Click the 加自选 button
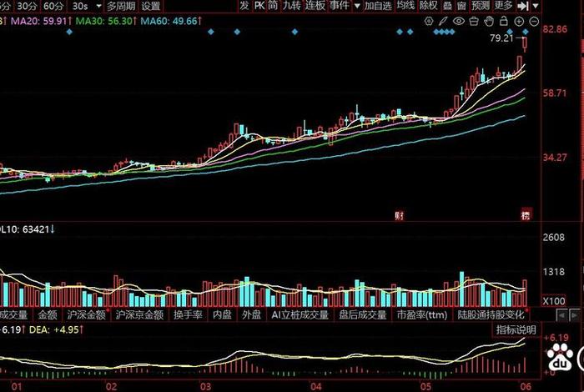Image resolution: width=584 pixels, height=392 pixels. pyautogui.click(x=378, y=5)
